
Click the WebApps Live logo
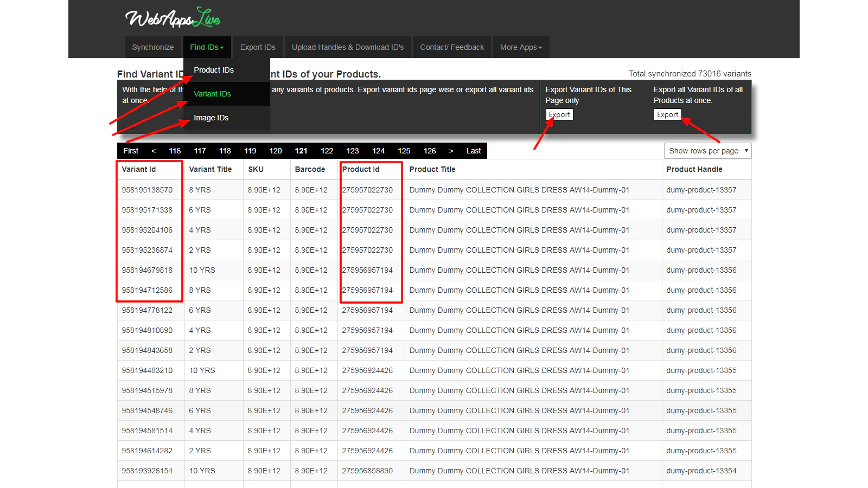point(173,18)
